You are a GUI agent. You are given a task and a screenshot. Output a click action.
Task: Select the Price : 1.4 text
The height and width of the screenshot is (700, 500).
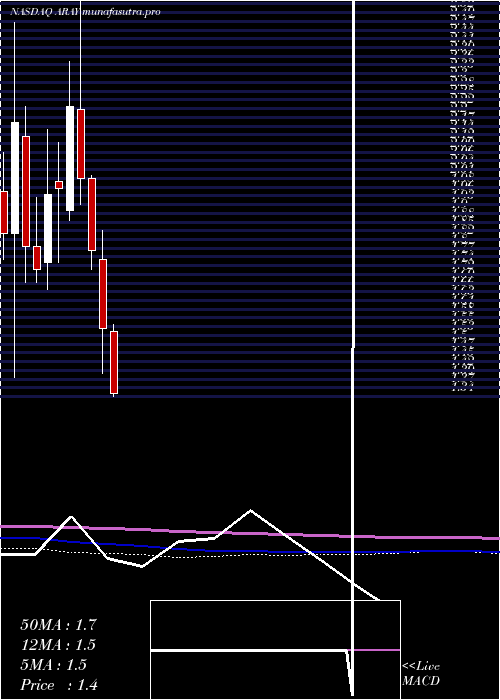pyautogui.click(x=59, y=685)
